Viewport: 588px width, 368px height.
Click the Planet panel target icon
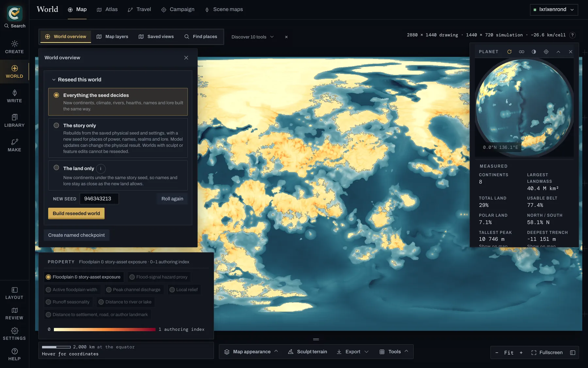coord(546,52)
